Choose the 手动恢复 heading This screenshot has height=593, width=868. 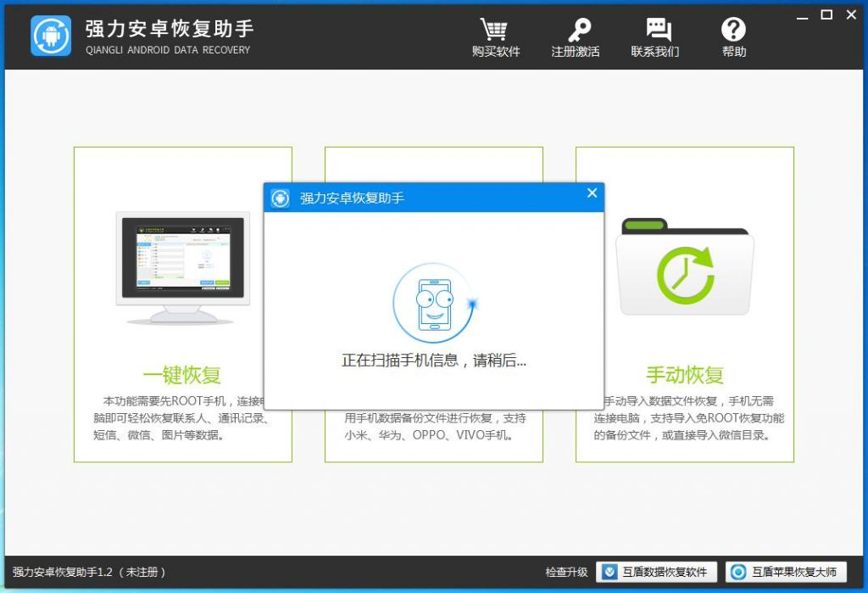[x=684, y=375]
